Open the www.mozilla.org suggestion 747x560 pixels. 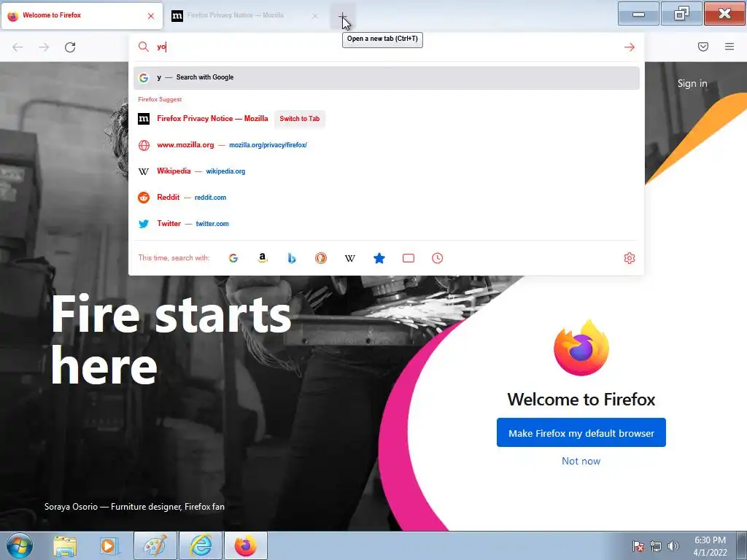click(387, 145)
